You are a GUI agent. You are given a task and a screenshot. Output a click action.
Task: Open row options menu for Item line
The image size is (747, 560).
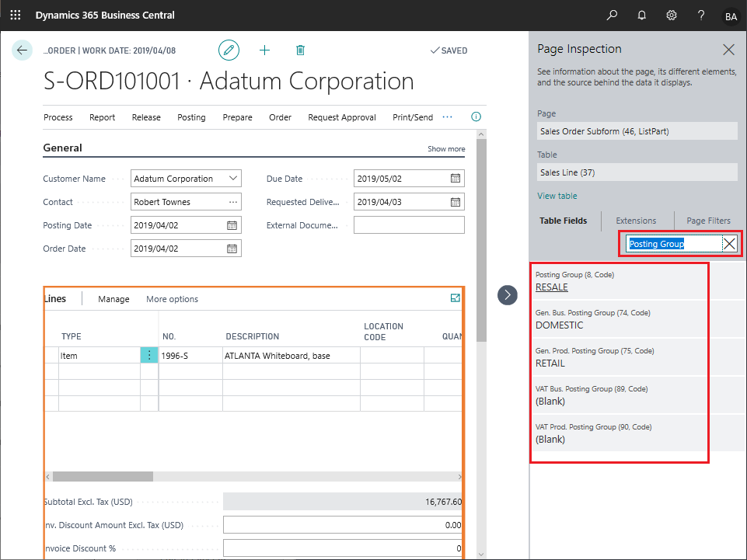[149, 355]
